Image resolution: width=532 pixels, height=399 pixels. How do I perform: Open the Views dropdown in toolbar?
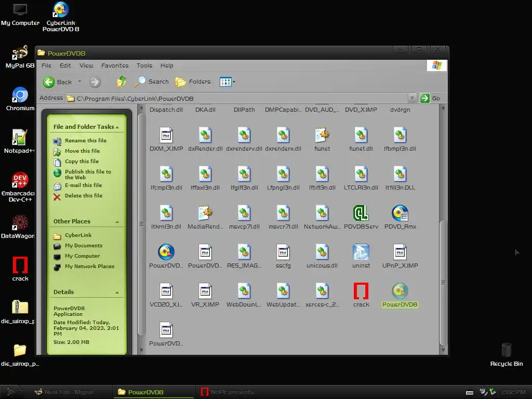coord(234,82)
